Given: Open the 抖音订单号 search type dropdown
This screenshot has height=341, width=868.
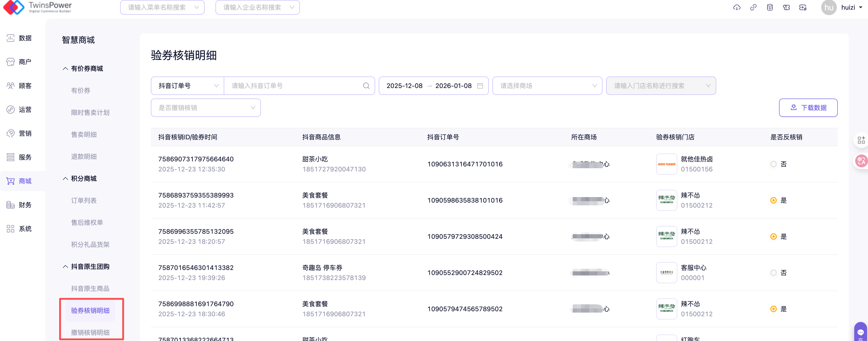Looking at the screenshot, I should pyautogui.click(x=188, y=86).
